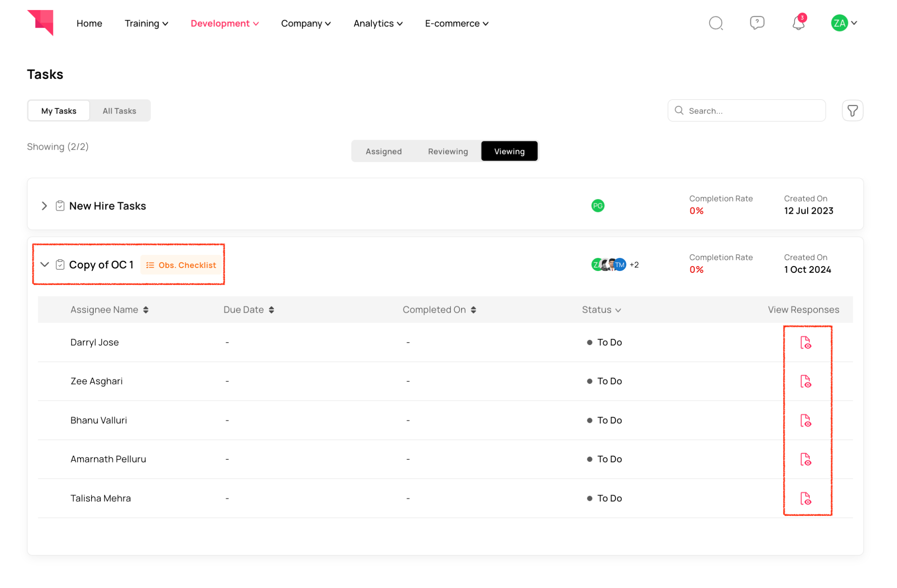Click the help chat bubble icon
Viewport: 897px width, 588px height.
pyautogui.click(x=757, y=23)
